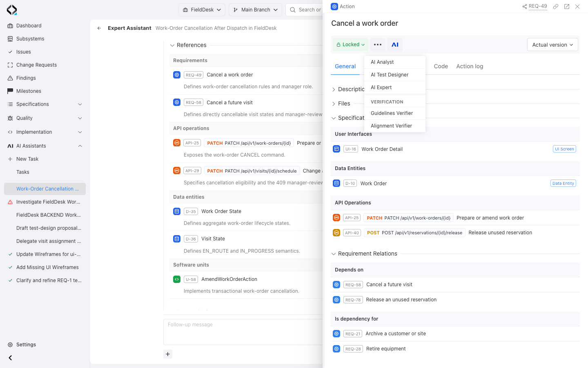Collapse the AI Assistants sidebar group
Image resolution: width=588 pixels, height=368 pixels.
pos(80,146)
